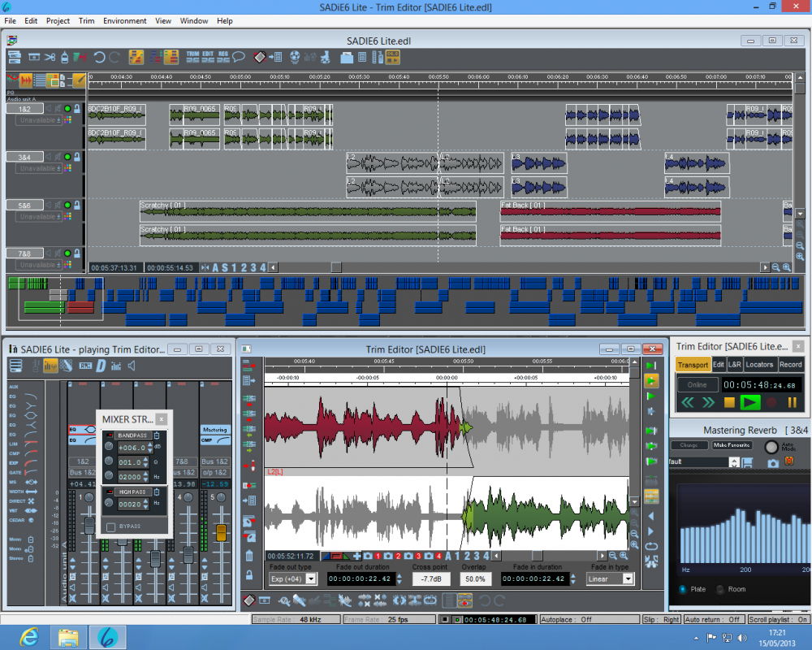Open the Fade in type dropdown
Viewport: 812px width, 650px height.
(628, 578)
